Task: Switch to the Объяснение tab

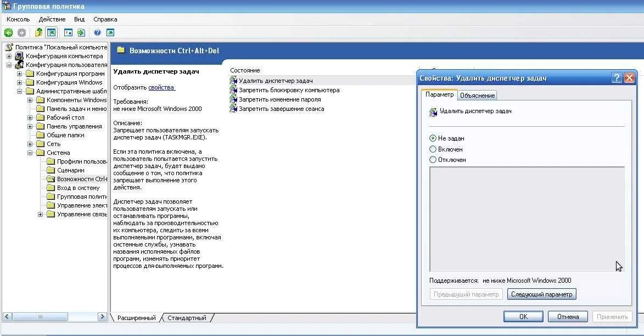Action: coord(477,96)
